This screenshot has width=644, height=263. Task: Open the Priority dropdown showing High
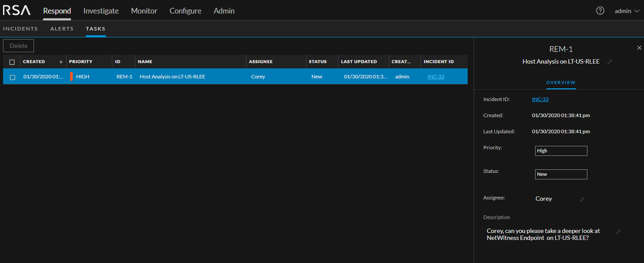point(561,151)
